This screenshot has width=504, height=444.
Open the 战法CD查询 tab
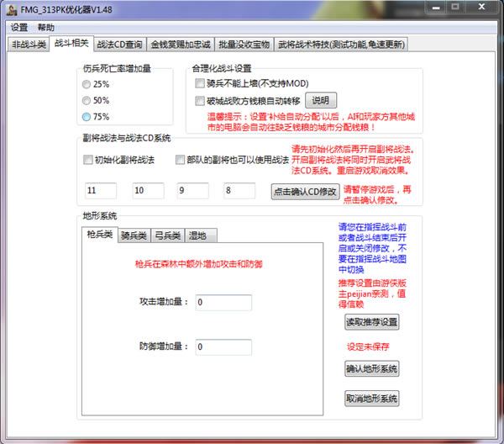point(119,45)
